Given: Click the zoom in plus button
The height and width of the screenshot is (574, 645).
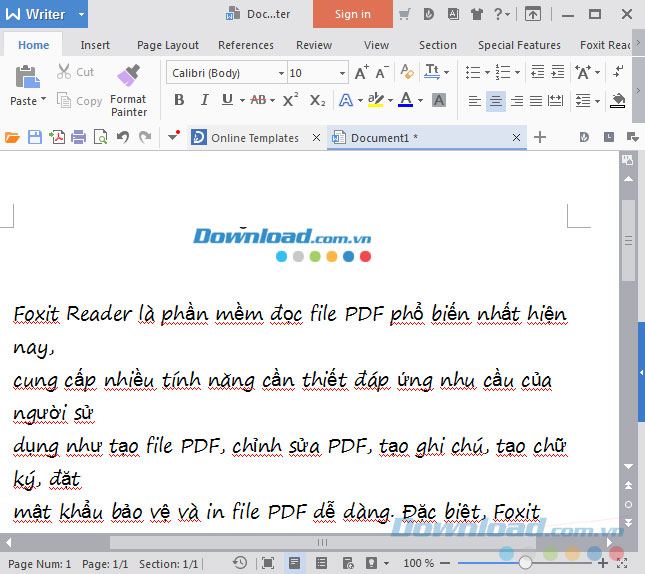Looking at the screenshot, I should [603, 562].
